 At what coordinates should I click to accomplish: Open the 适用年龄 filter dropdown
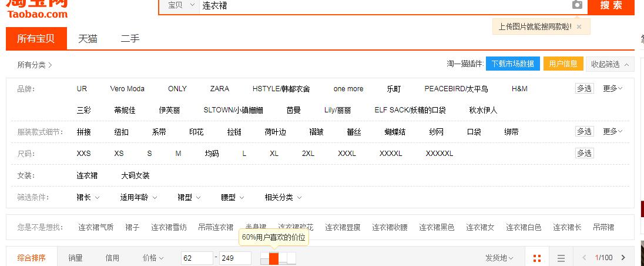[139, 197]
